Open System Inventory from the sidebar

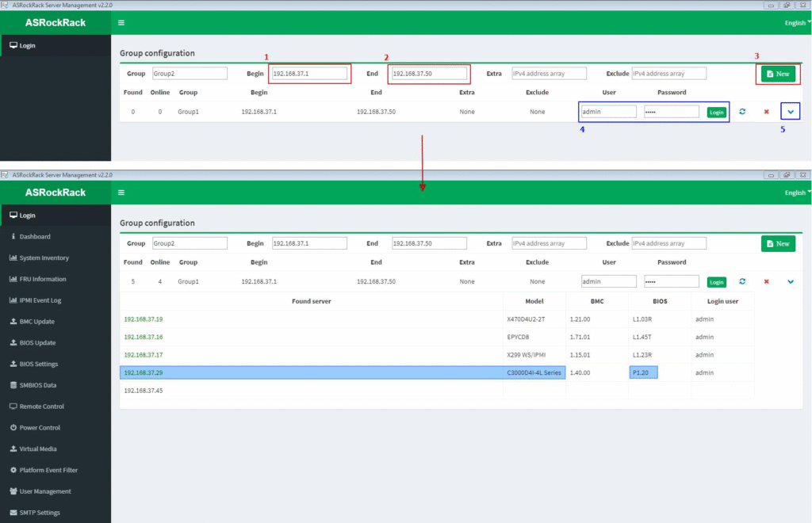click(44, 258)
